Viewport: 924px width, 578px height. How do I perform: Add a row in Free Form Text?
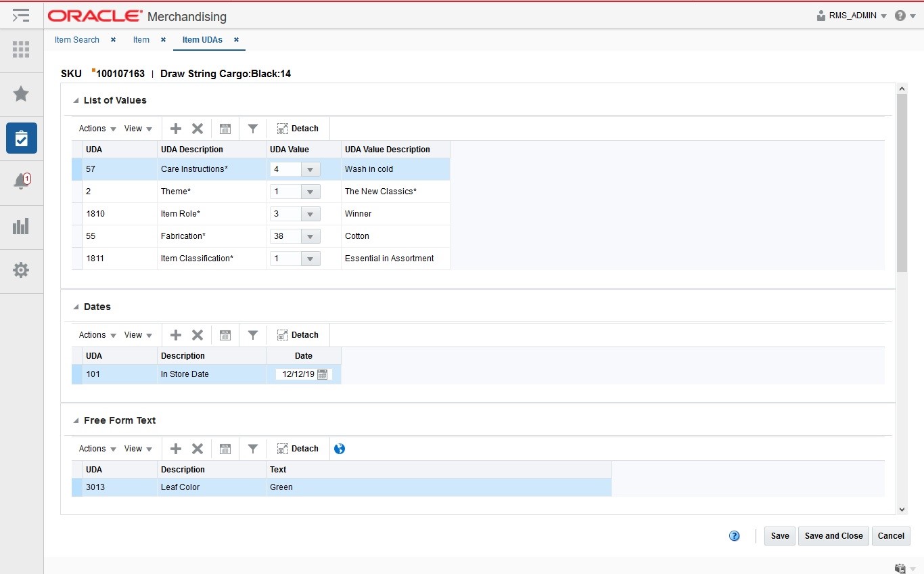click(176, 449)
